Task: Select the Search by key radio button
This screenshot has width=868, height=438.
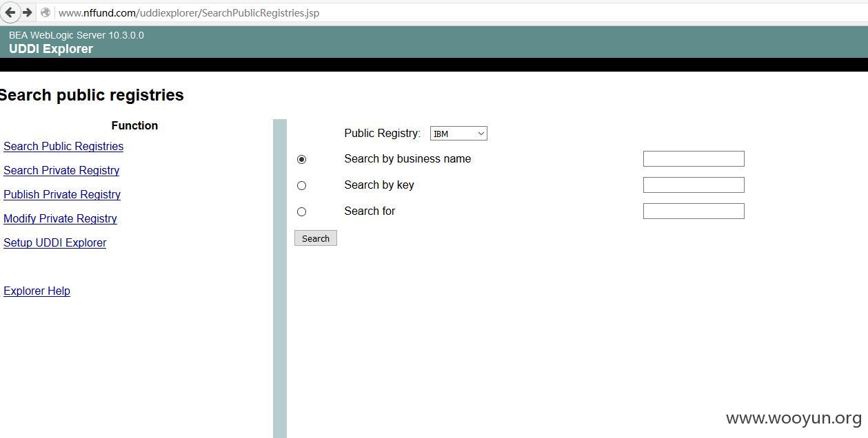Action: (x=301, y=185)
